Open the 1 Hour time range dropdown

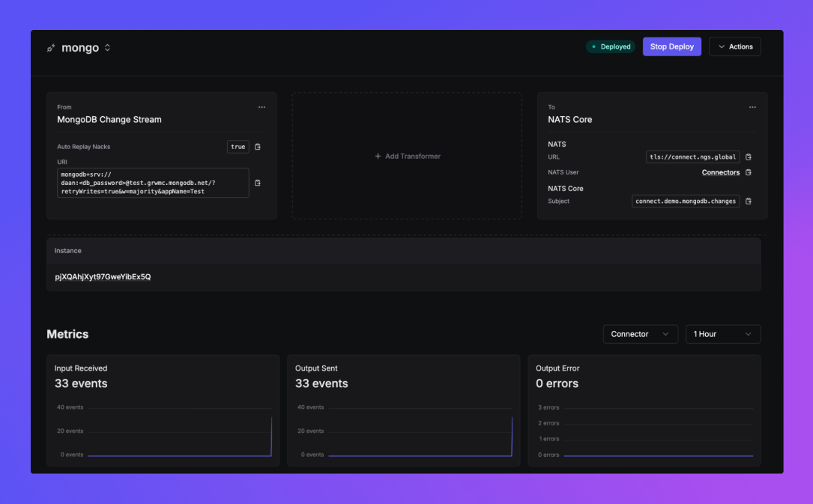(723, 334)
